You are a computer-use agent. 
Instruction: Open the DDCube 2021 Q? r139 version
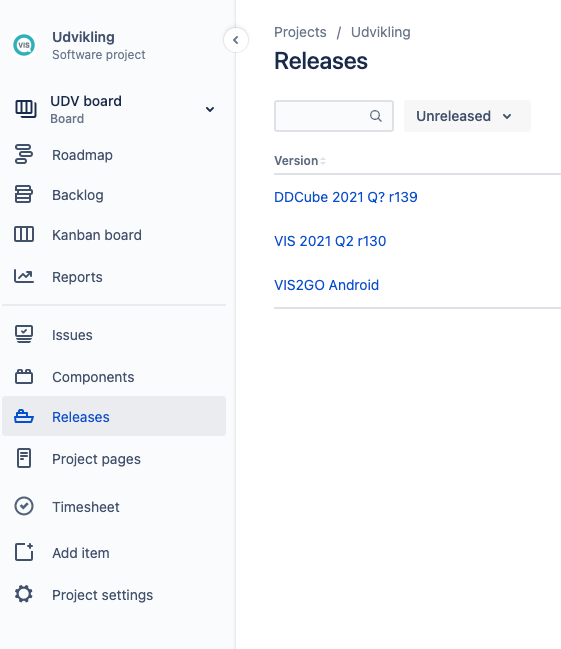click(x=346, y=197)
